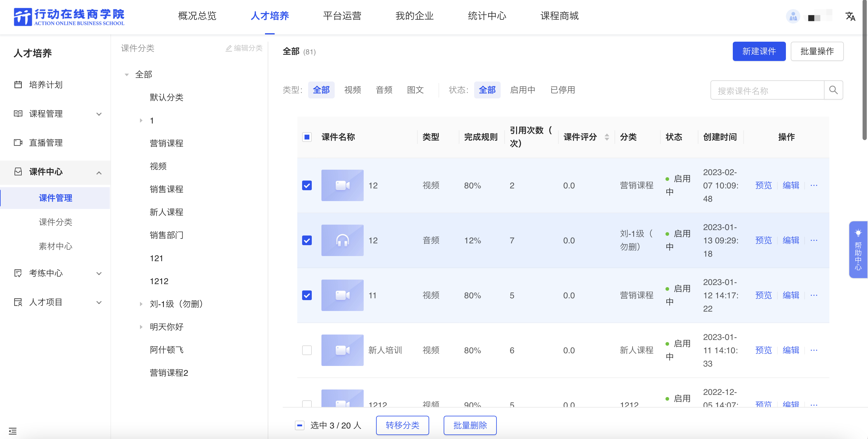Select 素材中心 in the sidebar submenu
Viewport: 868px width, 439px height.
point(56,246)
